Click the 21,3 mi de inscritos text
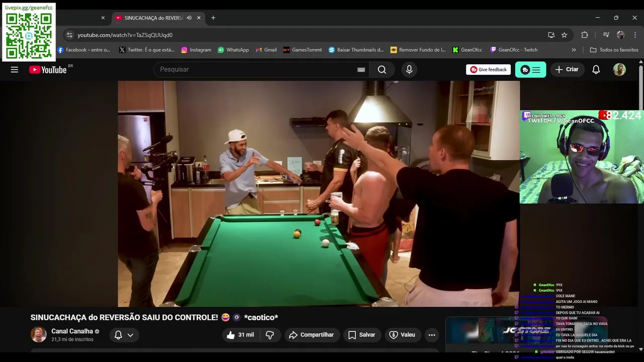 (x=72, y=339)
